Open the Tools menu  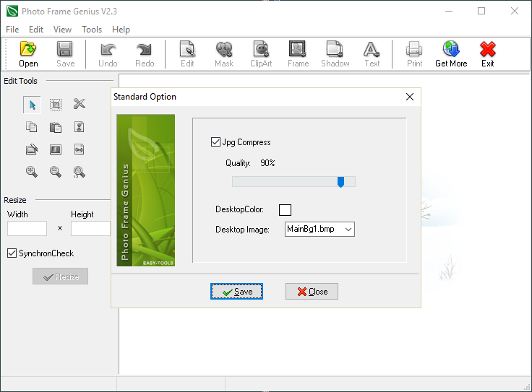(x=92, y=30)
